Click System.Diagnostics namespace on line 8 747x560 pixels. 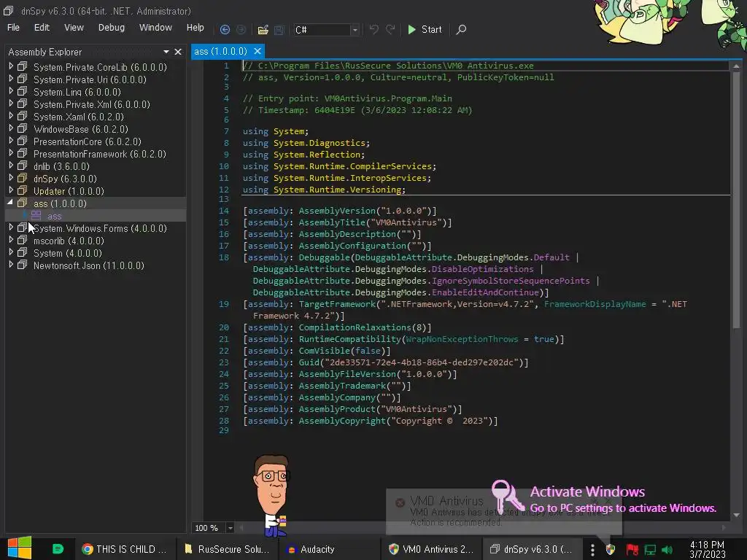coord(320,143)
